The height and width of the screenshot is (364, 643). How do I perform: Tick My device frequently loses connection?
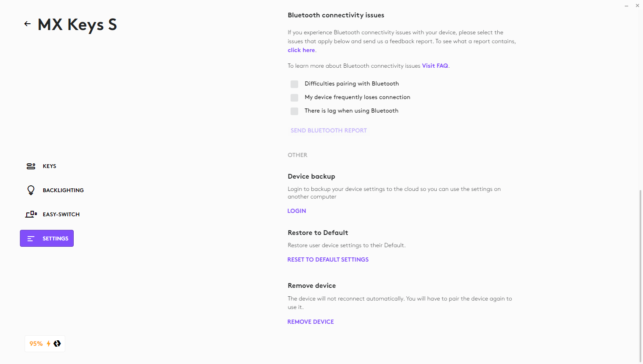(x=294, y=98)
